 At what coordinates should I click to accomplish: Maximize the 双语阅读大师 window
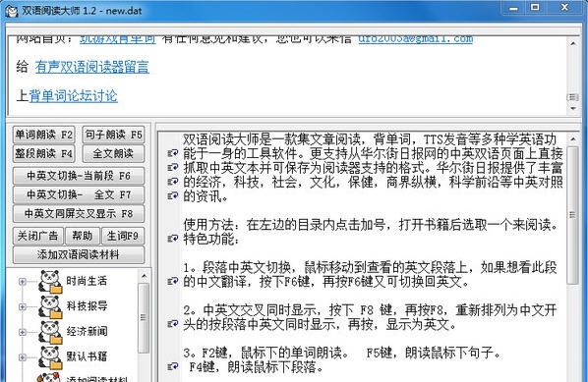coord(535,8)
